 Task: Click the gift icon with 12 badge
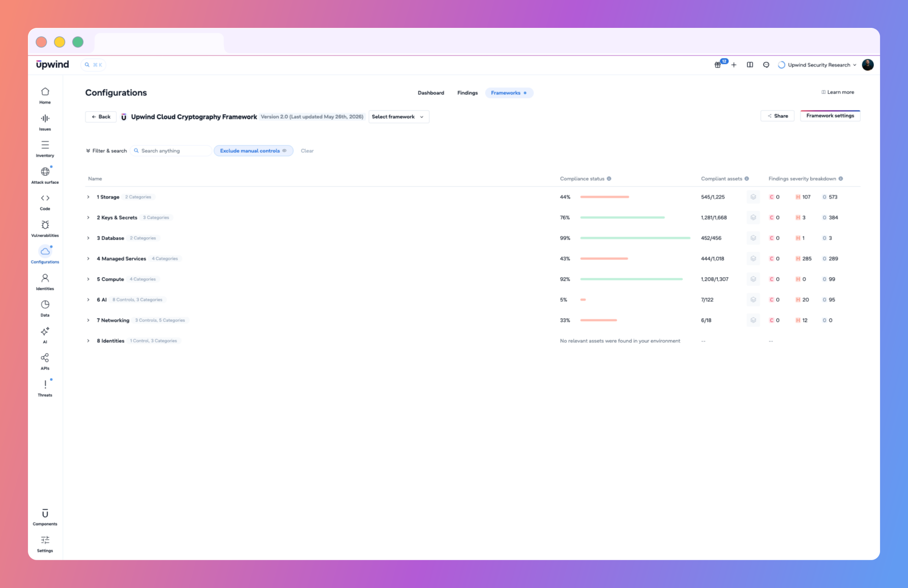click(x=718, y=65)
